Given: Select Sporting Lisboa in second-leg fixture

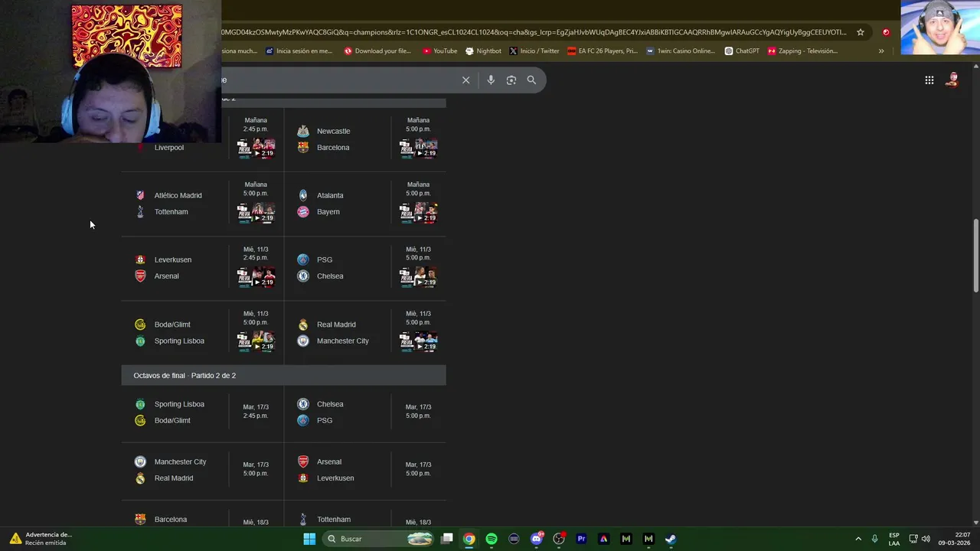Looking at the screenshot, I should (179, 404).
